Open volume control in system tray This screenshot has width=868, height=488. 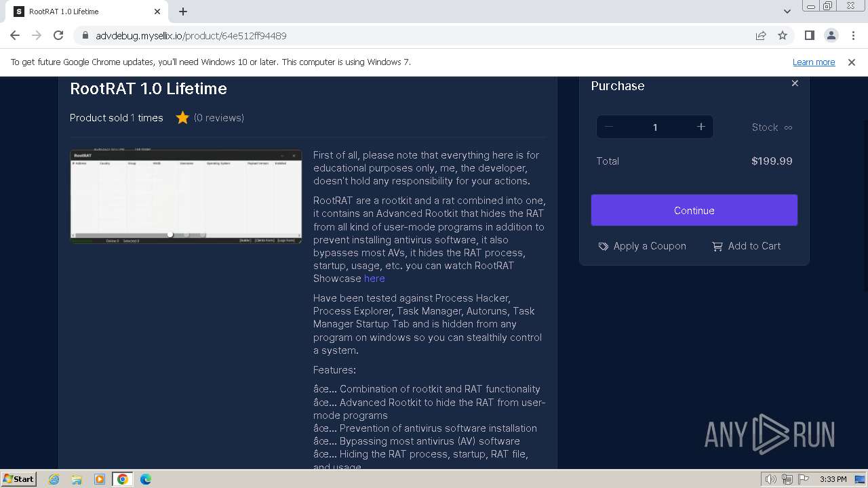(770, 479)
